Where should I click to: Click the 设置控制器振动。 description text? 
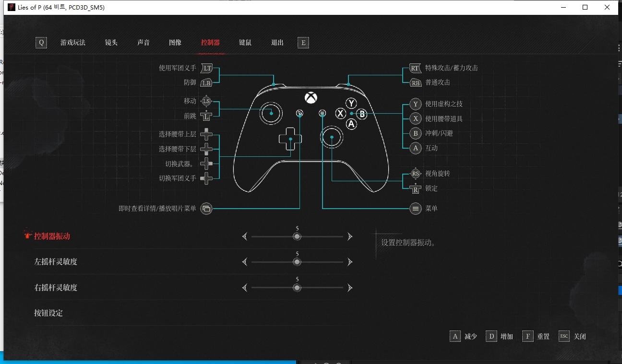[x=408, y=243]
